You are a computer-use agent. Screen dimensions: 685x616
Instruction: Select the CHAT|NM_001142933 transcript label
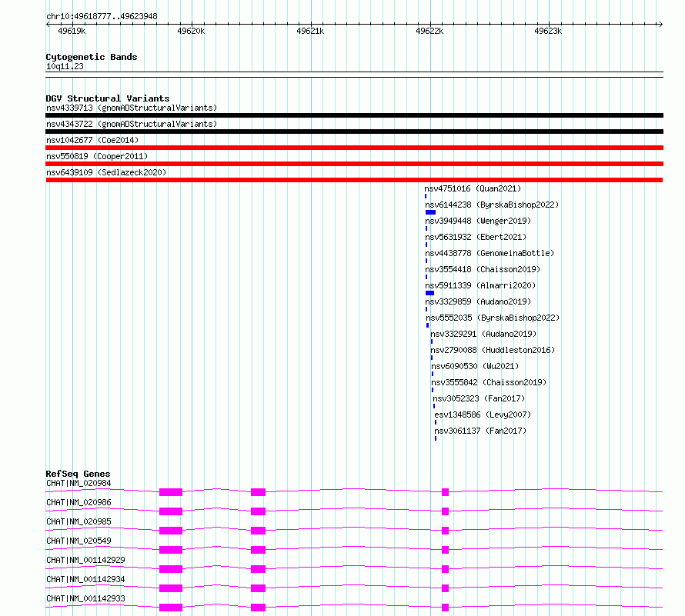[85, 598]
